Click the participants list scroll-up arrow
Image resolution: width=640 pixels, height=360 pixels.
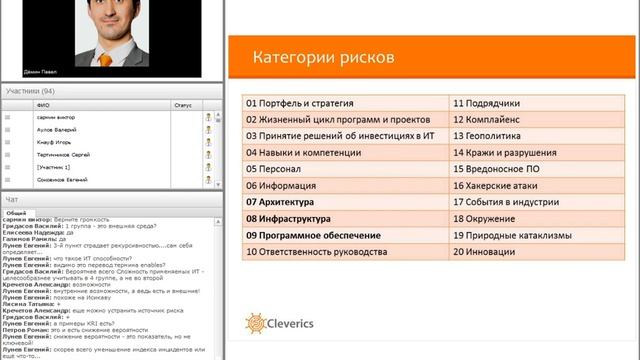coord(218,115)
